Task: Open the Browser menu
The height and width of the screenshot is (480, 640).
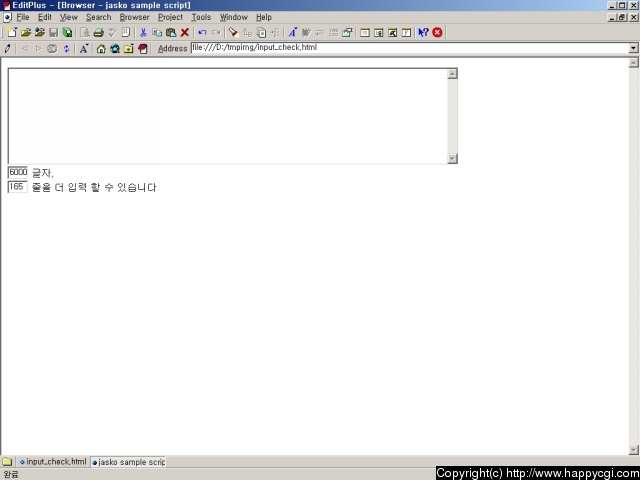Action: (135, 17)
